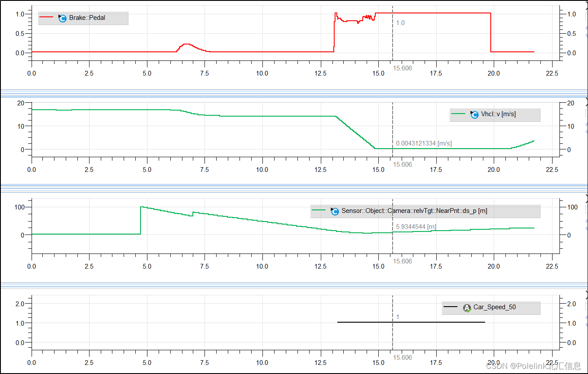Click the red Brake::Pedal legend line sample
Screen dimensions: 588x374
coord(46,18)
